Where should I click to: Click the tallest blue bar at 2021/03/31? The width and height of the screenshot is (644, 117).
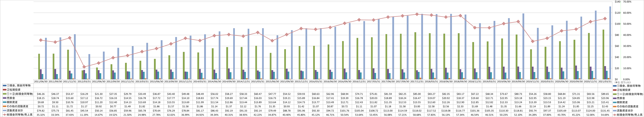(x=610, y=43)
